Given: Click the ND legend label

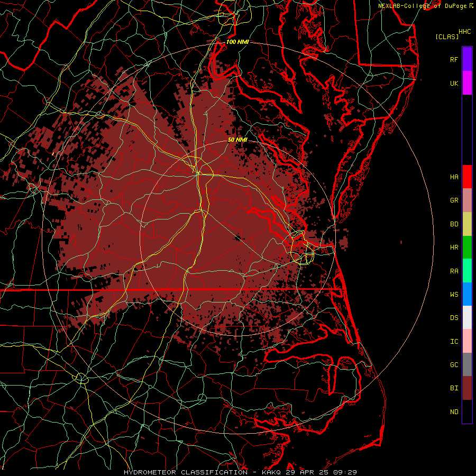Looking at the screenshot, I should pyautogui.click(x=454, y=412).
